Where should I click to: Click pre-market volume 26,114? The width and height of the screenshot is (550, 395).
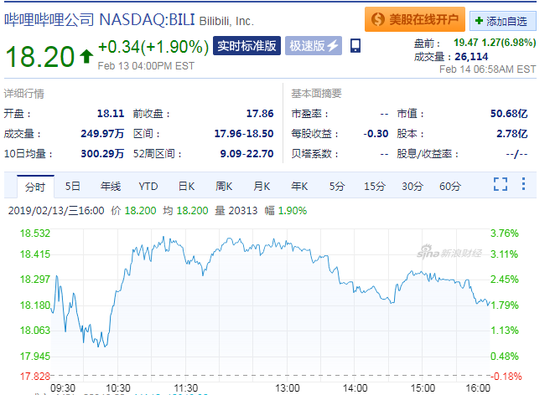(x=471, y=56)
